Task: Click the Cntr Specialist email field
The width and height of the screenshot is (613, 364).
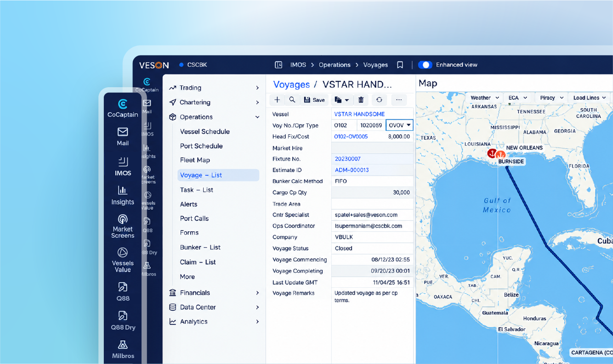Action: [x=372, y=215]
